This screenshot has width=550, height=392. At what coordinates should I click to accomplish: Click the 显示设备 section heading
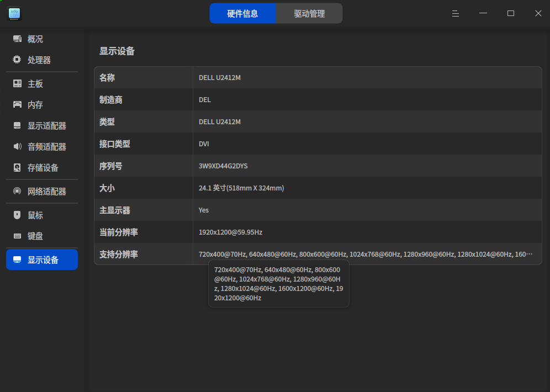[117, 51]
